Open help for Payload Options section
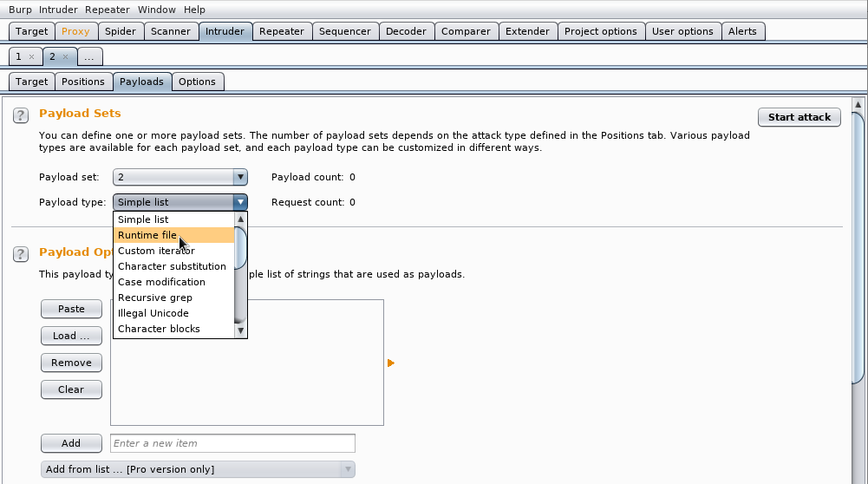Viewport: 868px width, 484px height. click(21, 254)
